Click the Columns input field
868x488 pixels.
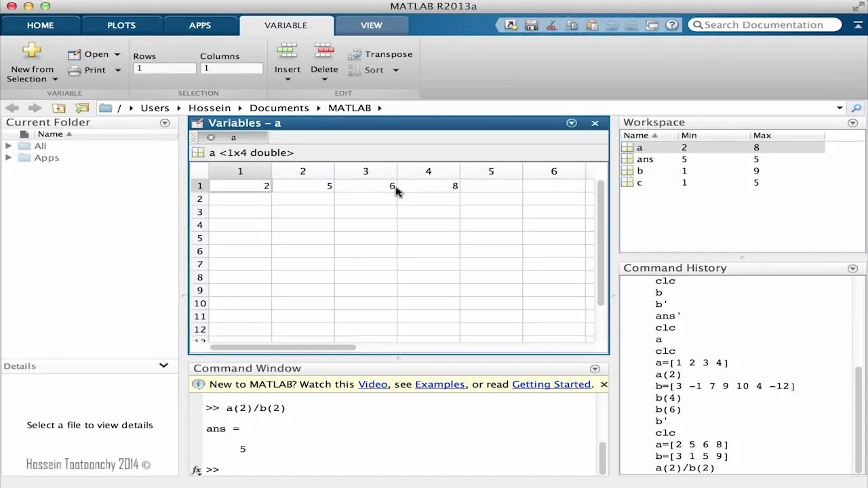pyautogui.click(x=231, y=68)
